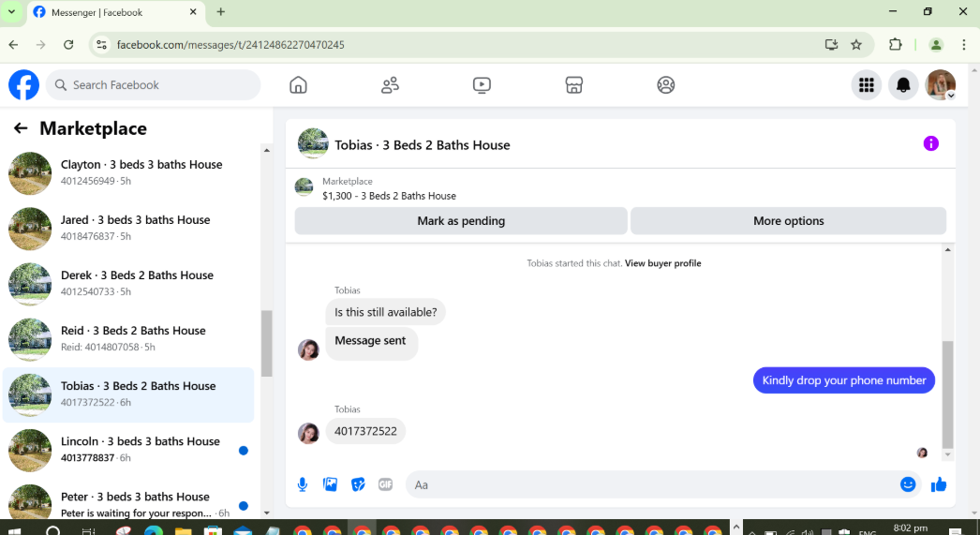This screenshot has height=535, width=980.
Task: Open the browser Extensions puzzle icon
Action: coord(895,44)
